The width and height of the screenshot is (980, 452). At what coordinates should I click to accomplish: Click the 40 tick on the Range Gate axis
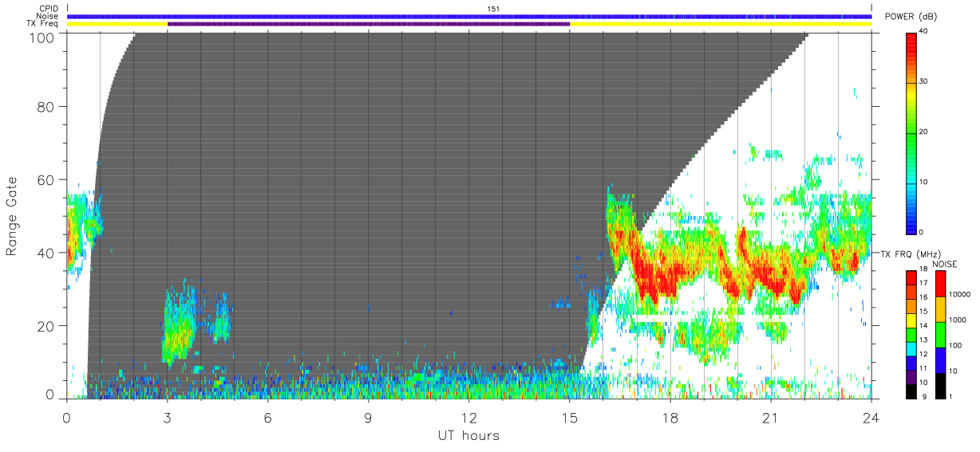tap(48, 253)
